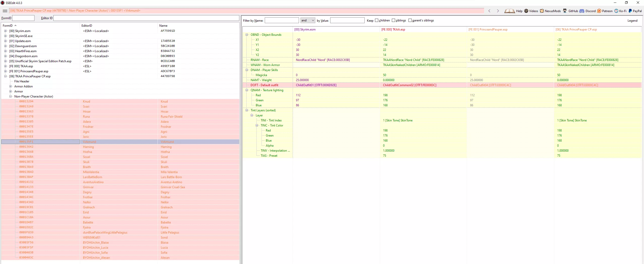Sort by FormID column header
This screenshot has height=264, width=644.
pos(40,26)
